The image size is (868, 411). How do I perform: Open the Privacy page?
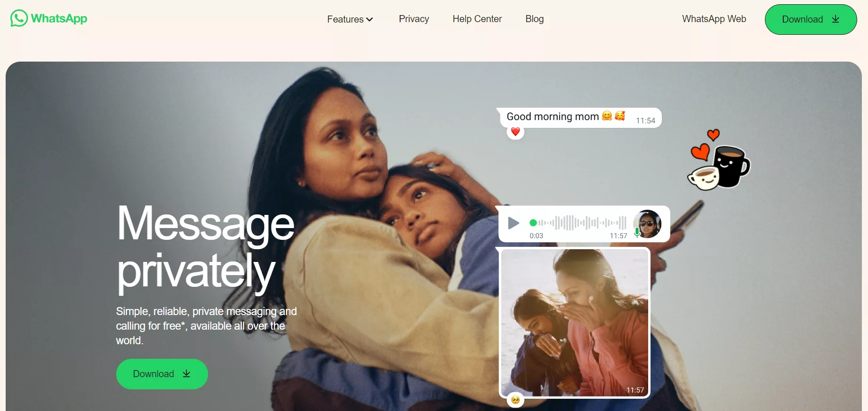point(414,19)
